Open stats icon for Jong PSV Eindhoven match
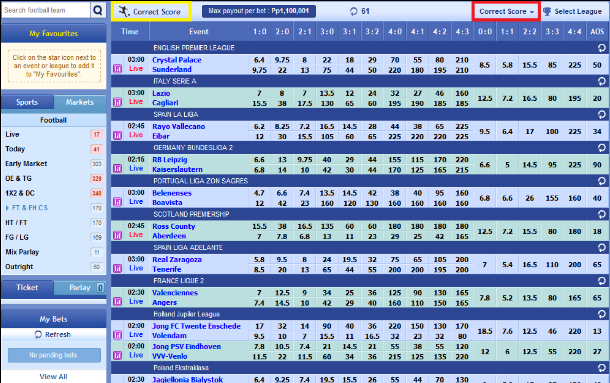Screen dimensions: 610x383 point(117,355)
